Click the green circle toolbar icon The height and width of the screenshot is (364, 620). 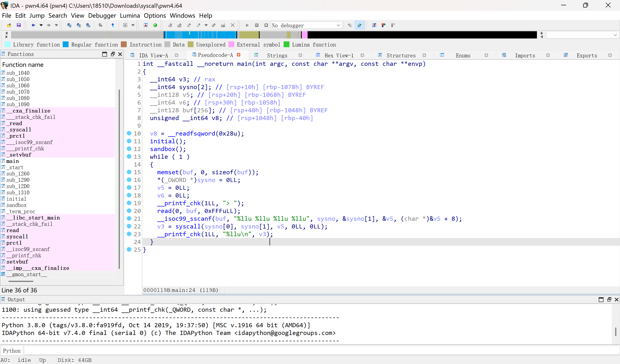click(x=155, y=25)
